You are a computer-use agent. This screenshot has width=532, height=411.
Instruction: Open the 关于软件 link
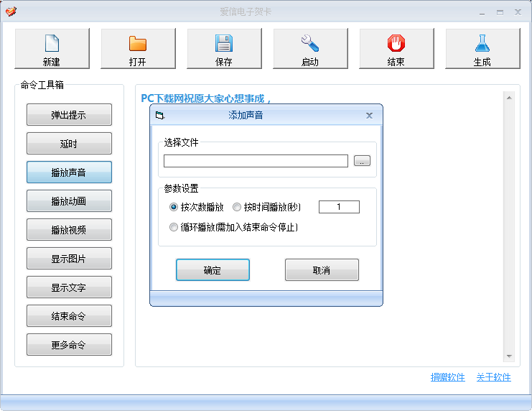[x=494, y=377]
